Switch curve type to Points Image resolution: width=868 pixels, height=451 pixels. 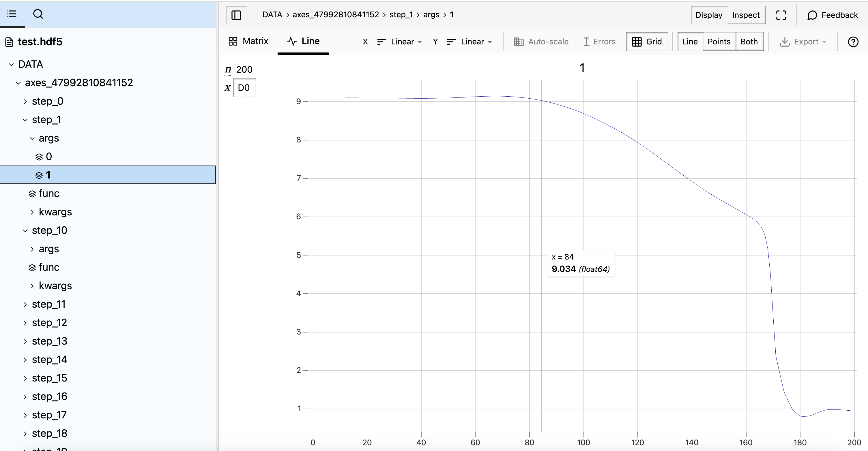(x=719, y=42)
